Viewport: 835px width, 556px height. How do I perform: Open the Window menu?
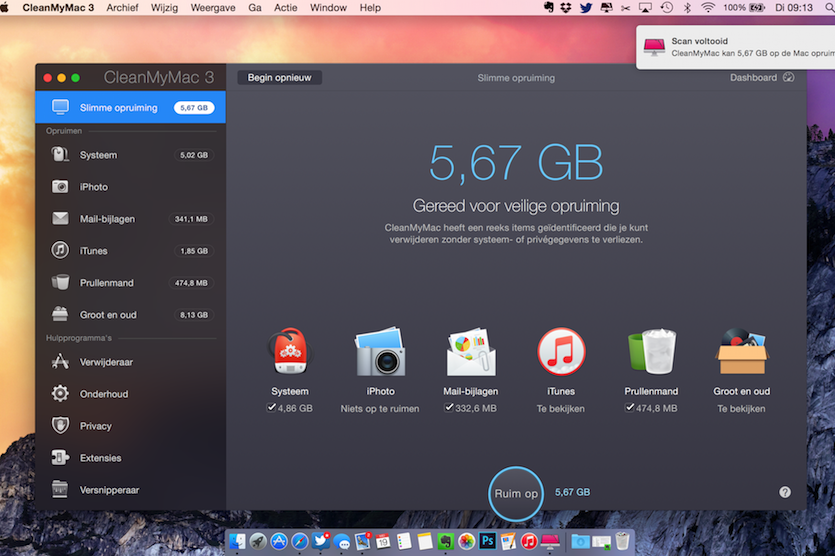[329, 7]
